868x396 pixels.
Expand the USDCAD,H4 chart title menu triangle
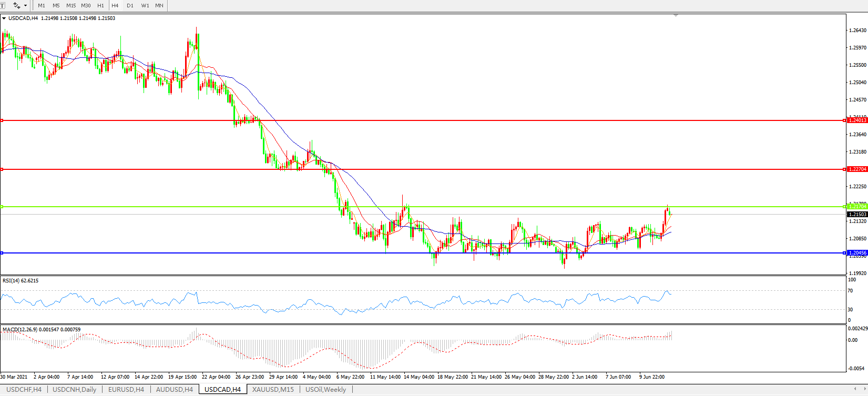point(4,18)
